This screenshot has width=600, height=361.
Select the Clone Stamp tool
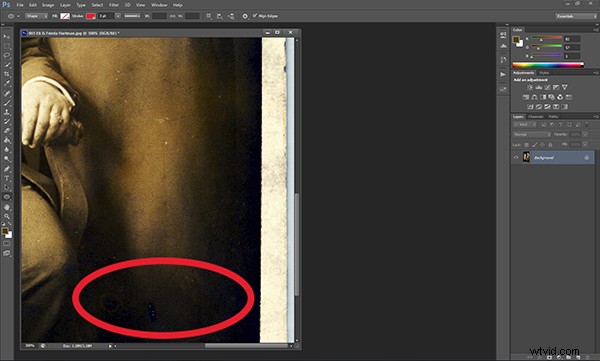pos(7,112)
